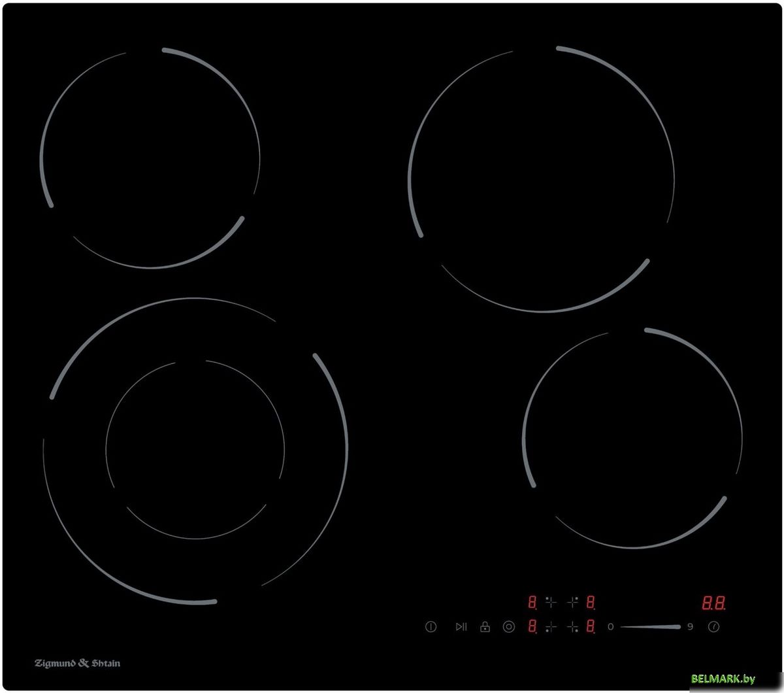
Task: Select the rear-right burner zone selector
Action: [573, 602]
